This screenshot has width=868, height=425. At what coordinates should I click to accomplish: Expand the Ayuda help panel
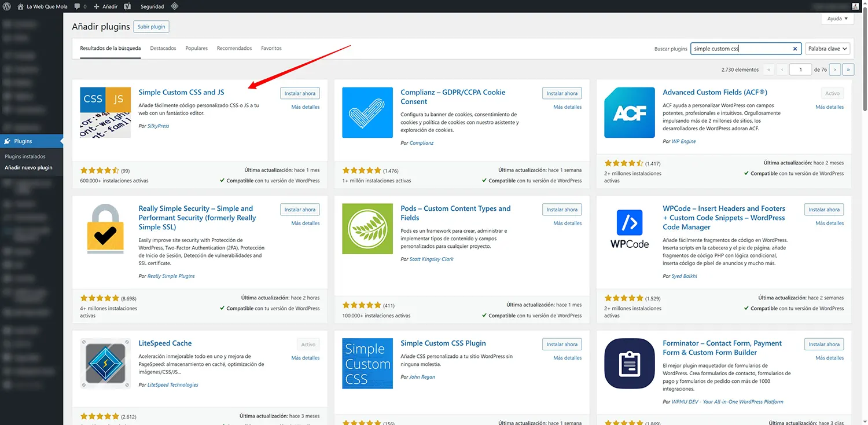[x=837, y=19]
